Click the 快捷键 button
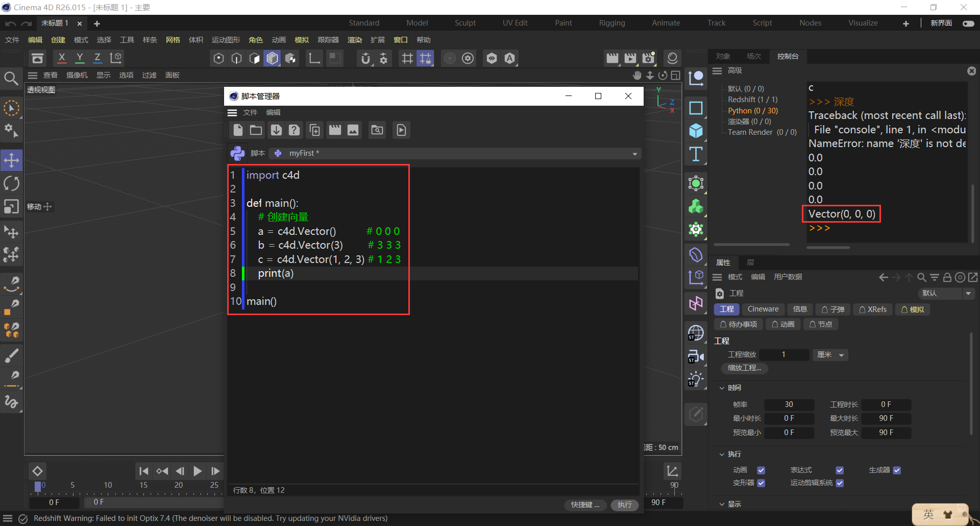Viewport: 980px width, 526px height. [x=585, y=505]
